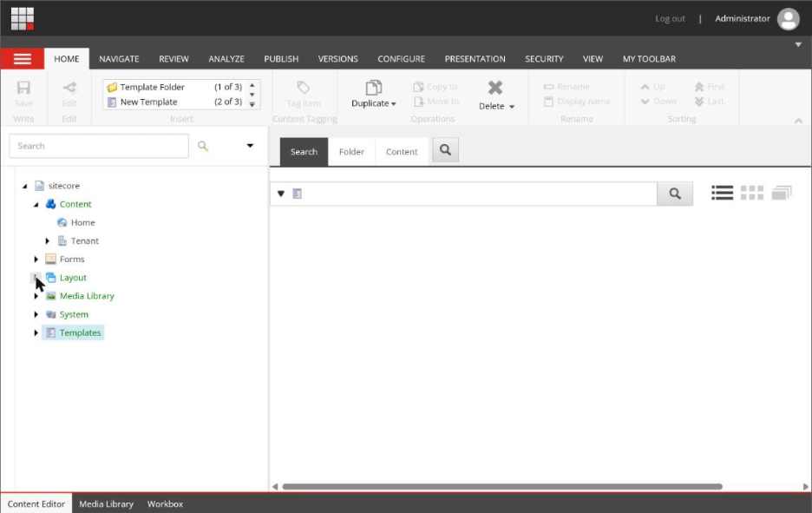This screenshot has width=812, height=513.
Task: Open the top-right ribbon options arrow
Action: coord(798,44)
